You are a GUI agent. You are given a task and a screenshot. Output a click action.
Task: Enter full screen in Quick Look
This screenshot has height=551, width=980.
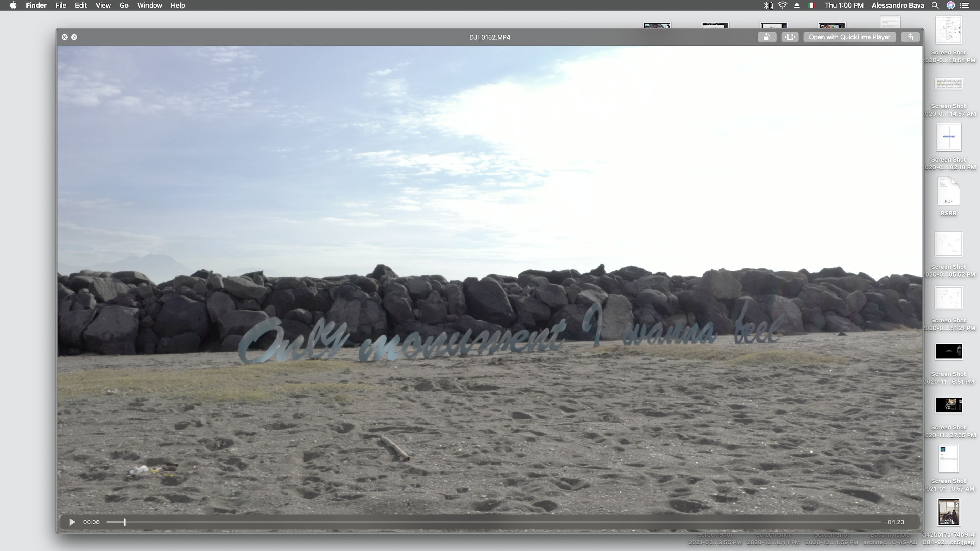coord(74,37)
